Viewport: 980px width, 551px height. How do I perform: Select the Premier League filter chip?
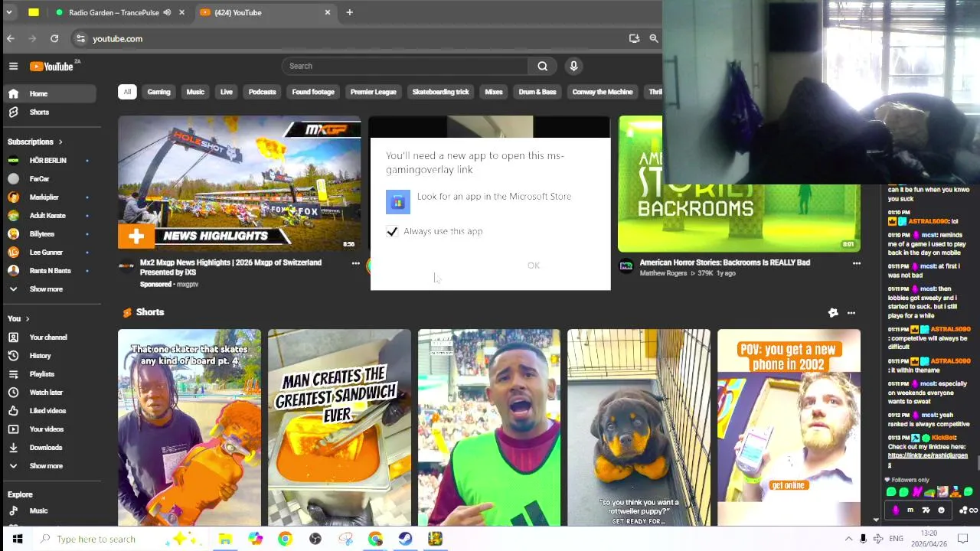[373, 92]
